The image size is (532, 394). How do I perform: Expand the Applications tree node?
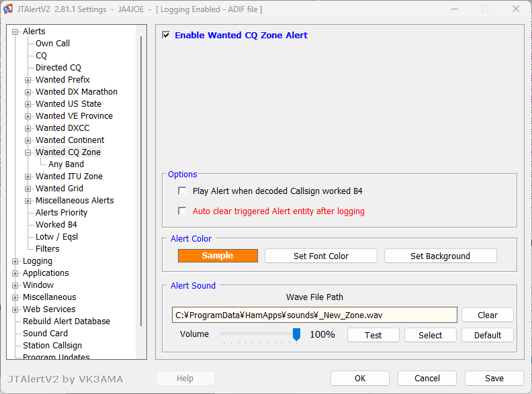tap(15, 273)
